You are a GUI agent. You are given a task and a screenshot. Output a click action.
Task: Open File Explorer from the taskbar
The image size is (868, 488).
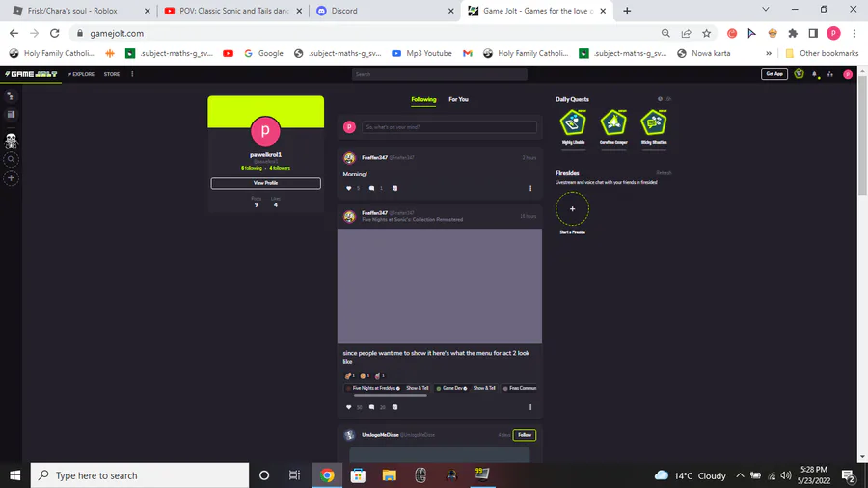[x=390, y=475]
